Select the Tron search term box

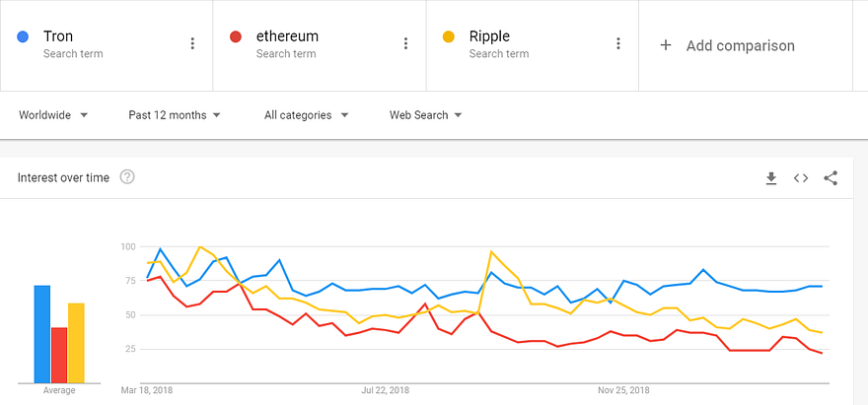tap(99, 44)
